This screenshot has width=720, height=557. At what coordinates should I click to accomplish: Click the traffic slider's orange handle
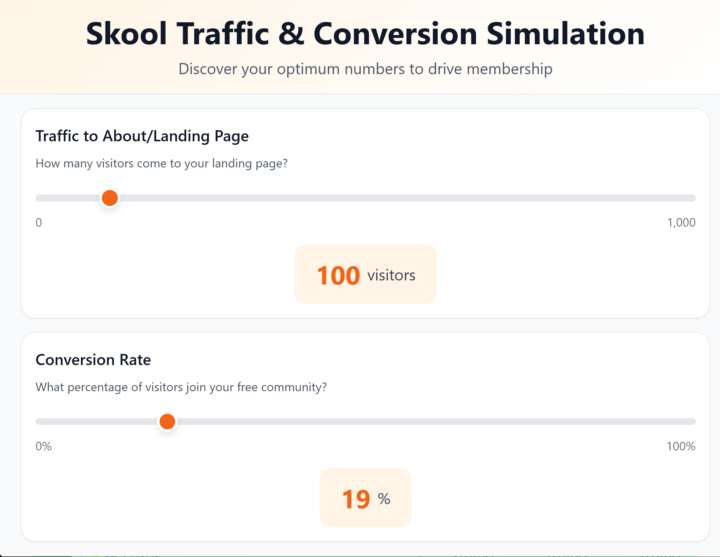[110, 198]
